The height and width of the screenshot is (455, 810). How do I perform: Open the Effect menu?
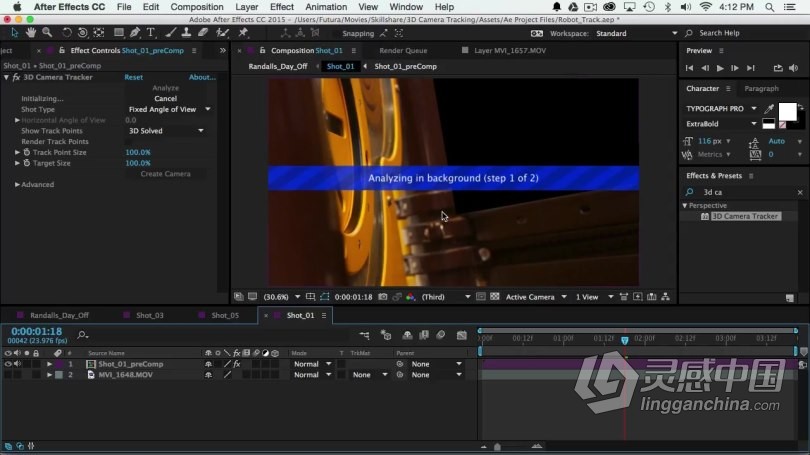click(x=282, y=7)
